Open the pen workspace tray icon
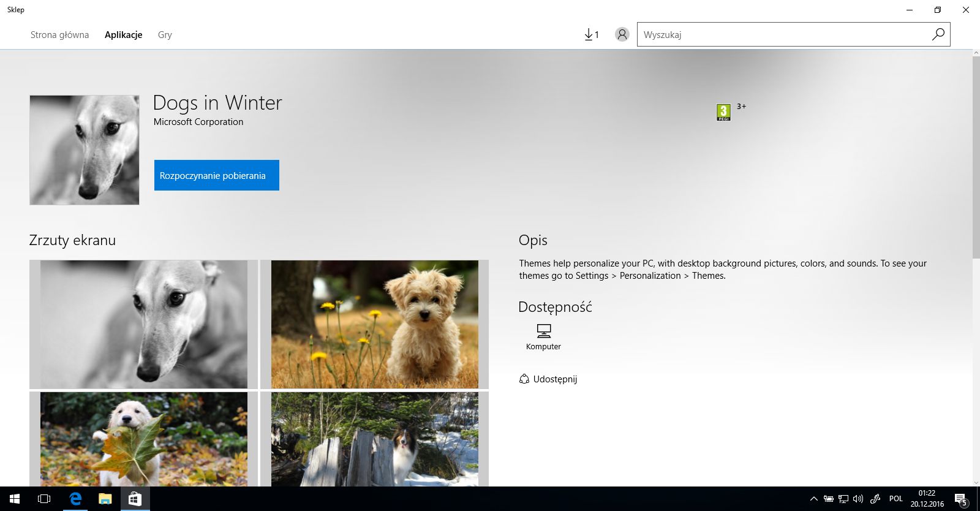 [x=875, y=499]
